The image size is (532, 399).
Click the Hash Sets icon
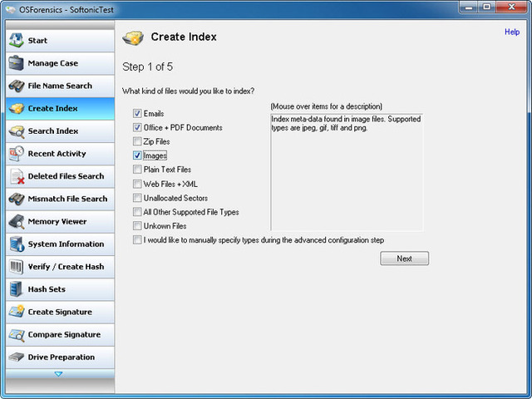pos(16,289)
